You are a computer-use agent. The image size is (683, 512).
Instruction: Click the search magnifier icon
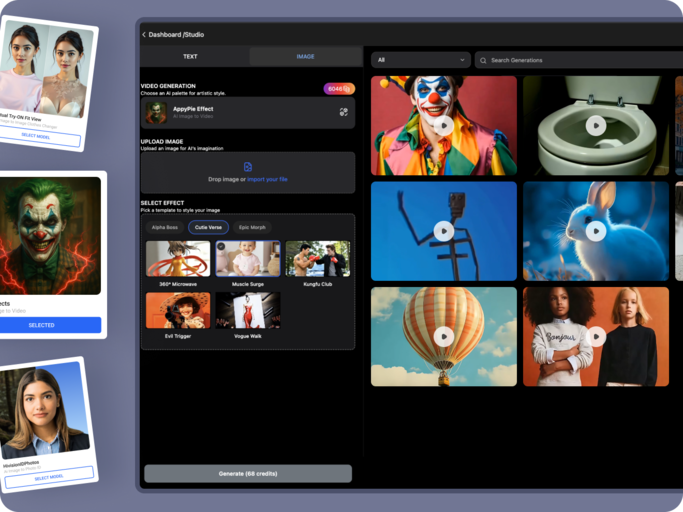coord(484,60)
